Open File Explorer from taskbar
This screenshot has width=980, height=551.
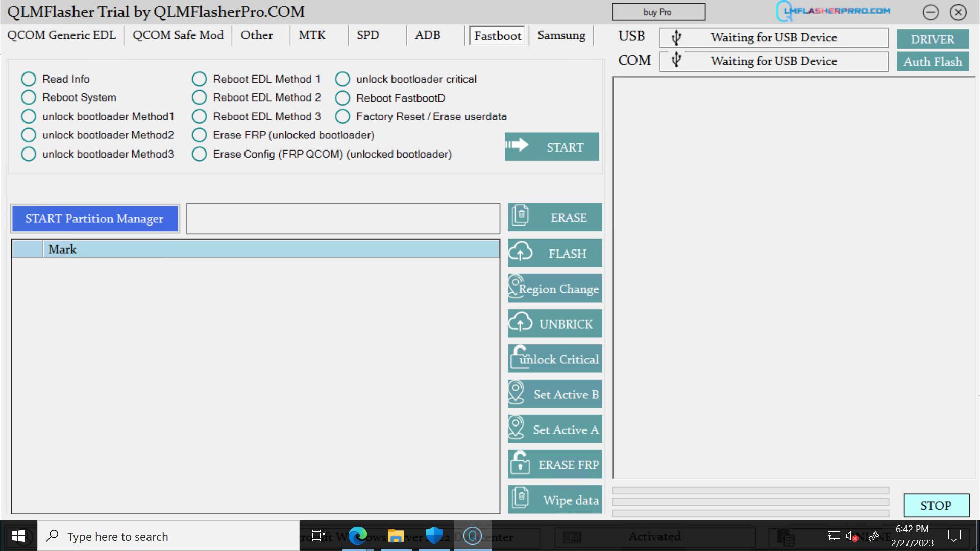[x=396, y=536]
